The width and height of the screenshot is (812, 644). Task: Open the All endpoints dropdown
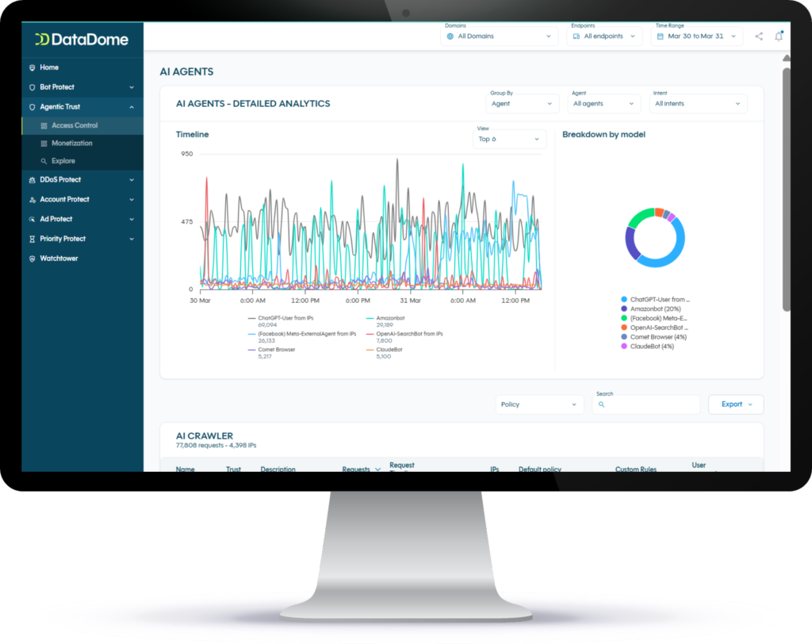(604, 36)
